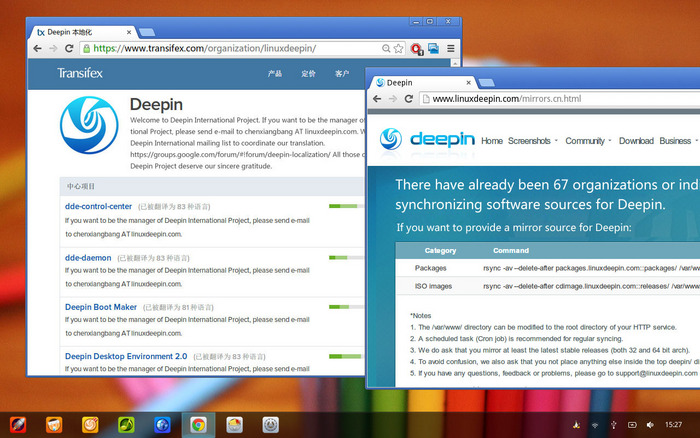Open the pie chart app icon in the dock
The image size is (700, 438).
click(234, 425)
